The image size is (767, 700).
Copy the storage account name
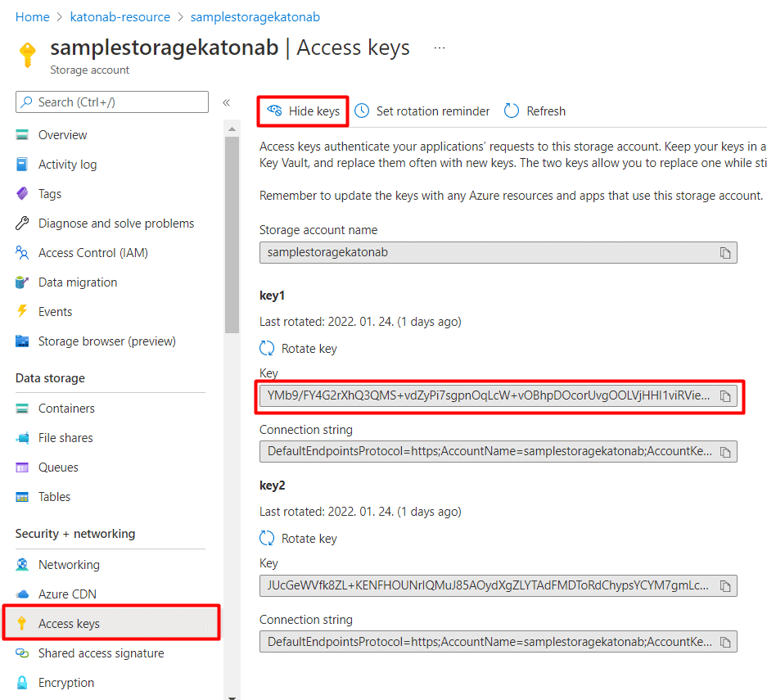(x=724, y=253)
